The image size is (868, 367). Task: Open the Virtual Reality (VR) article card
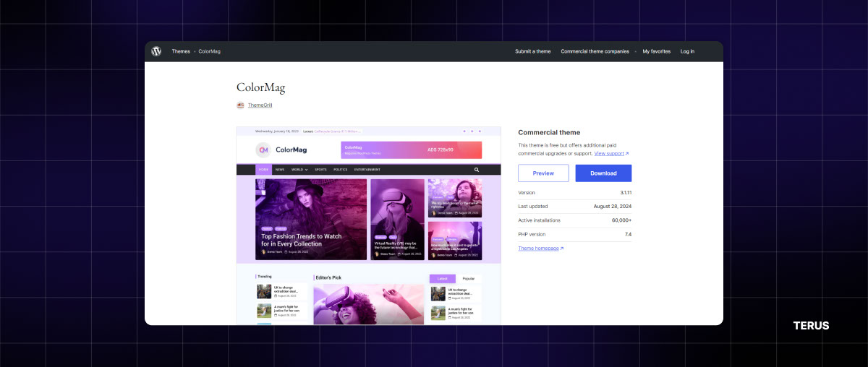pos(397,220)
